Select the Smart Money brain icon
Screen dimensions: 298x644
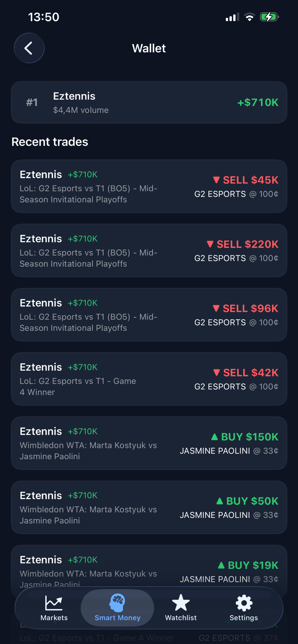click(x=117, y=603)
